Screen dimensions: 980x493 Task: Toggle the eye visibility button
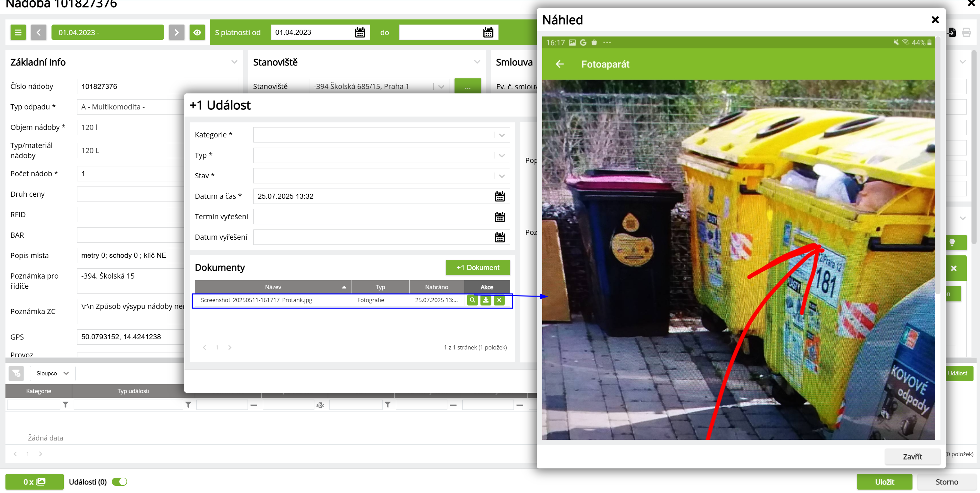(x=197, y=32)
